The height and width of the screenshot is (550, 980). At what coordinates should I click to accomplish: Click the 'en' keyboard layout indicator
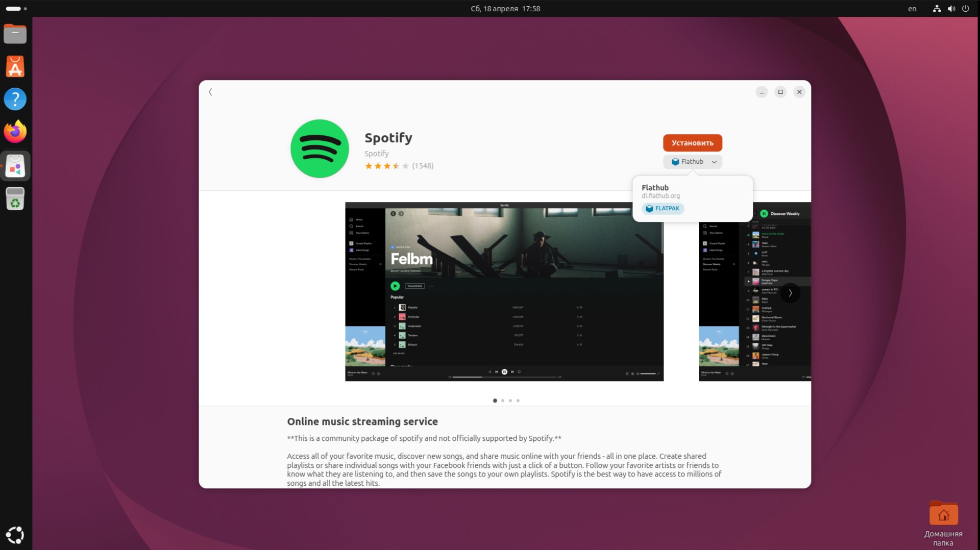[912, 8]
